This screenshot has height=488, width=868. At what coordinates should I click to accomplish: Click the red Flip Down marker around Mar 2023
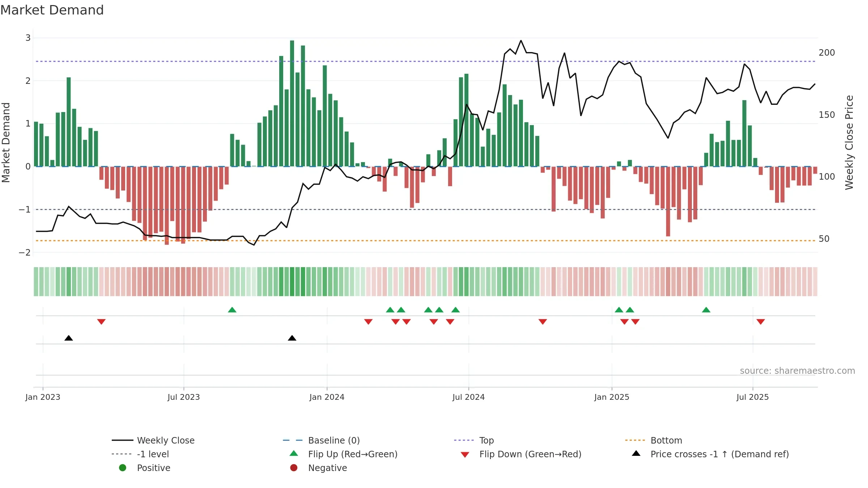(101, 322)
